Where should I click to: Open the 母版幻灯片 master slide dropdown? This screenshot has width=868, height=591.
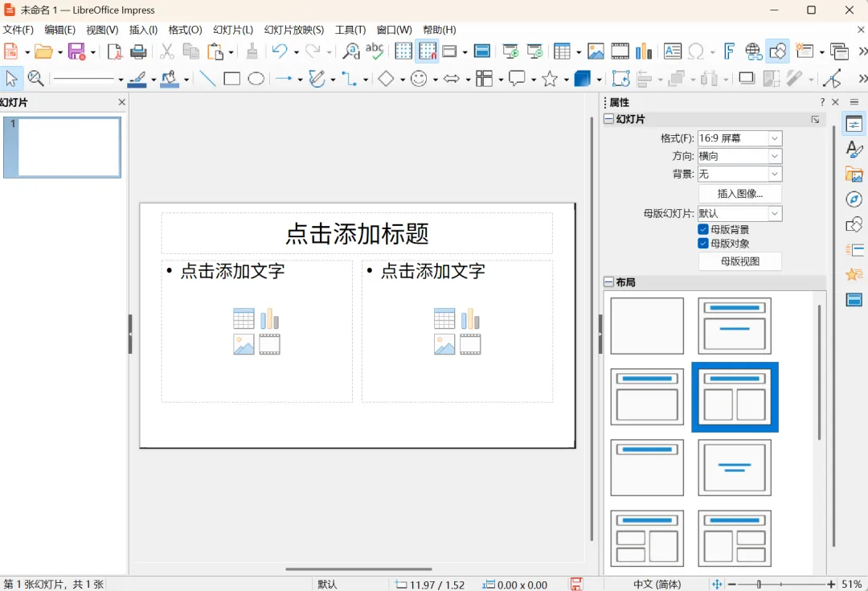coord(775,213)
